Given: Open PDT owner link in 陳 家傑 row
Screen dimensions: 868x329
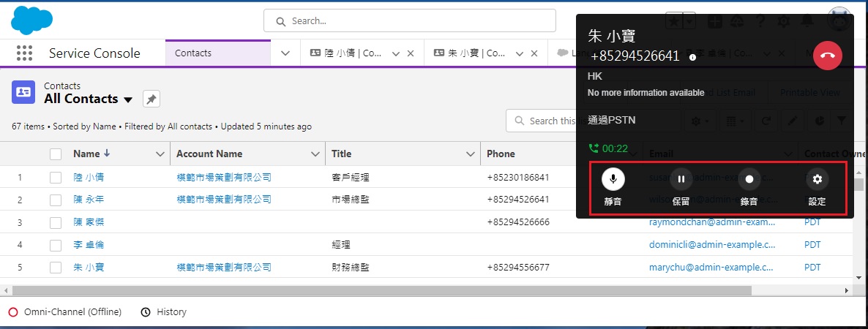Looking at the screenshot, I should (x=812, y=222).
